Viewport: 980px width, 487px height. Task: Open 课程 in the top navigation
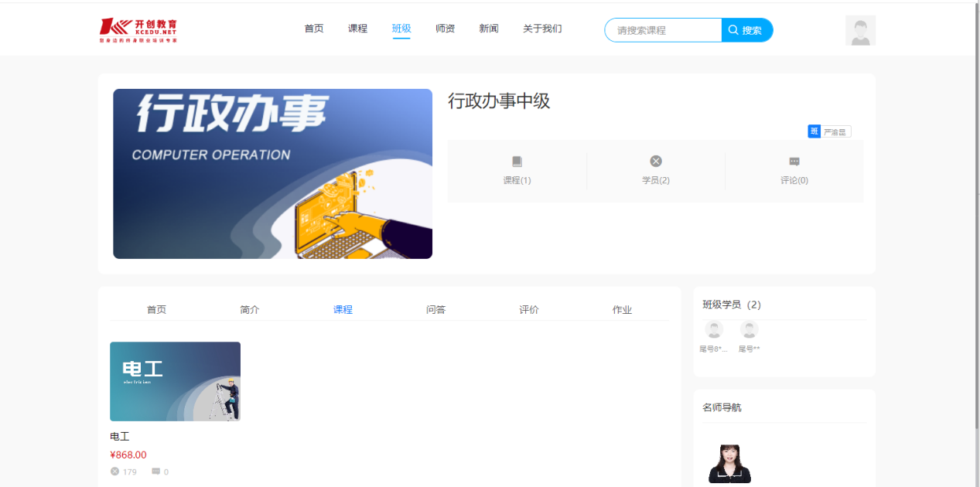click(357, 29)
